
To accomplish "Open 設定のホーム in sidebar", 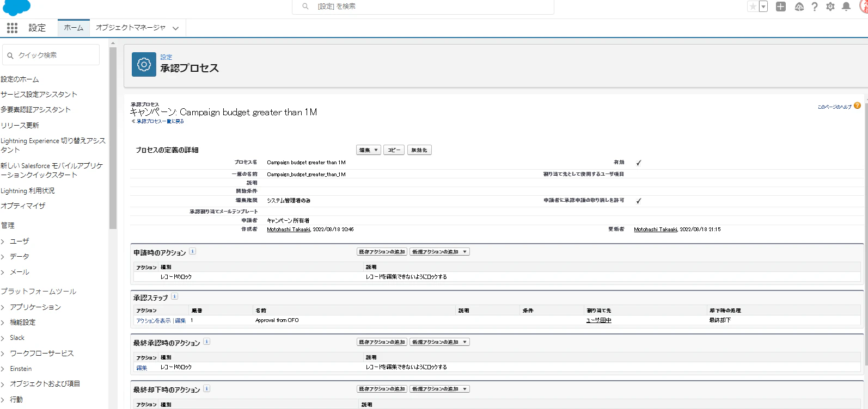I will 20,79.
